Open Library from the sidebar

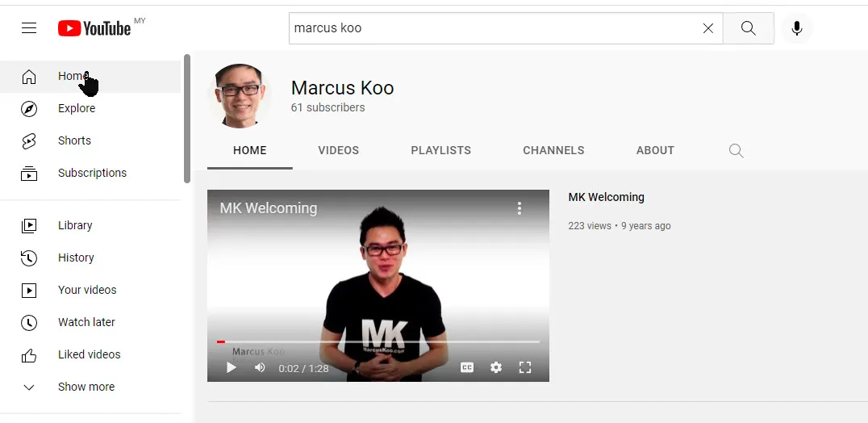tap(90, 225)
